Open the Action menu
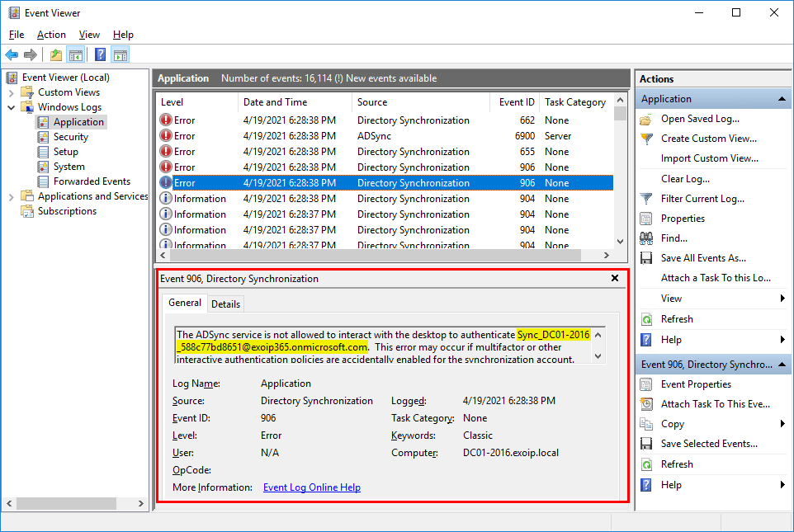The width and height of the screenshot is (794, 532). point(51,35)
